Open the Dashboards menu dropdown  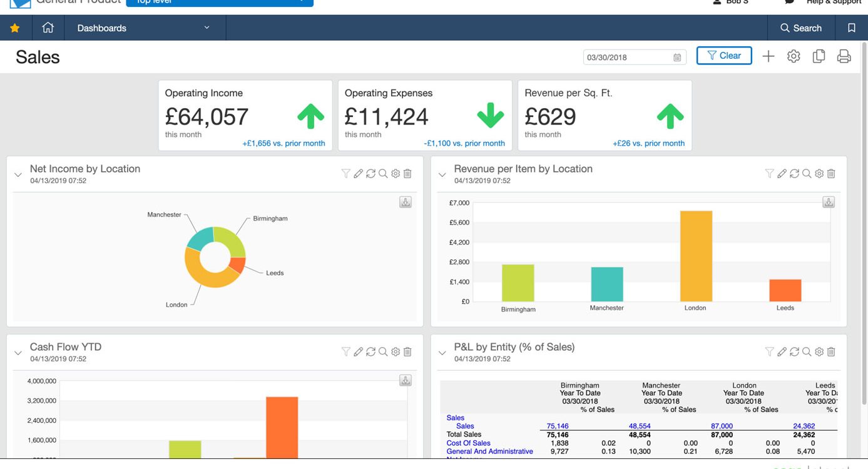pyautogui.click(x=143, y=28)
